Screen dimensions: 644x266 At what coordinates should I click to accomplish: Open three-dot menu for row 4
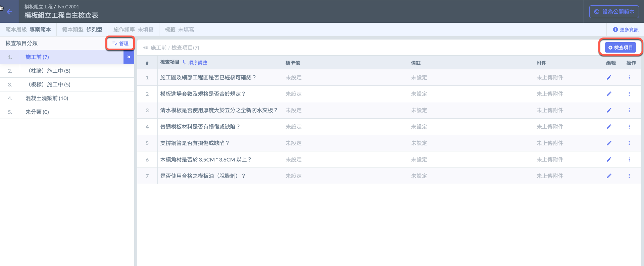(629, 127)
